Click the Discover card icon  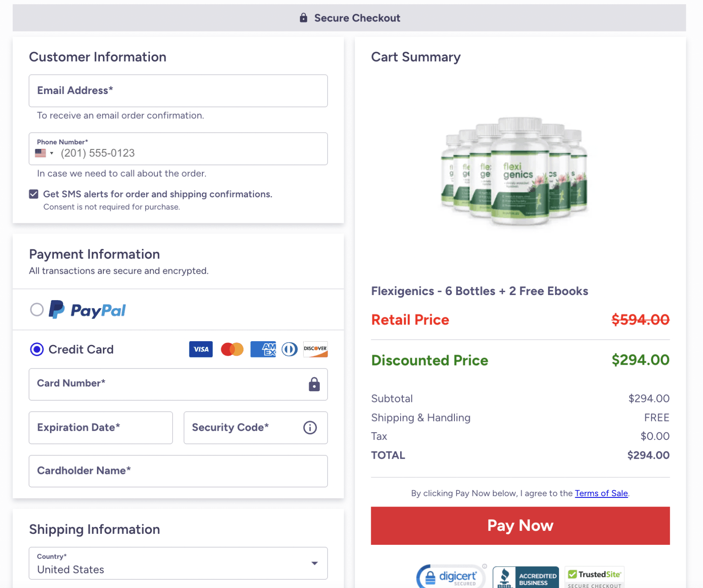(315, 349)
